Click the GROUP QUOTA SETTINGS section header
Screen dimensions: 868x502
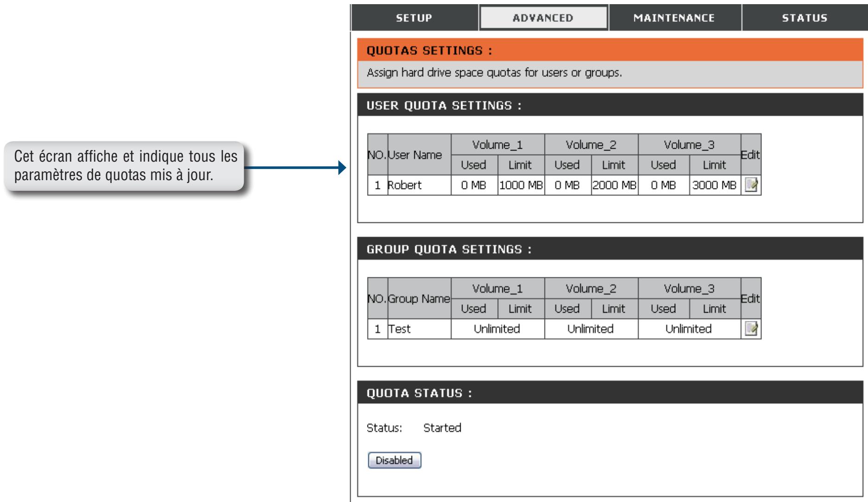coord(610,249)
